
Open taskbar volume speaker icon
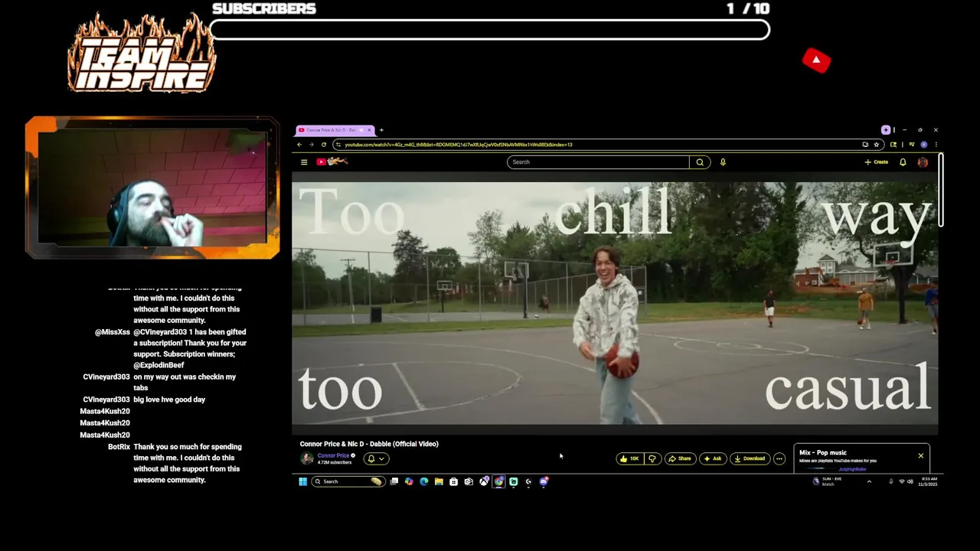tap(910, 481)
